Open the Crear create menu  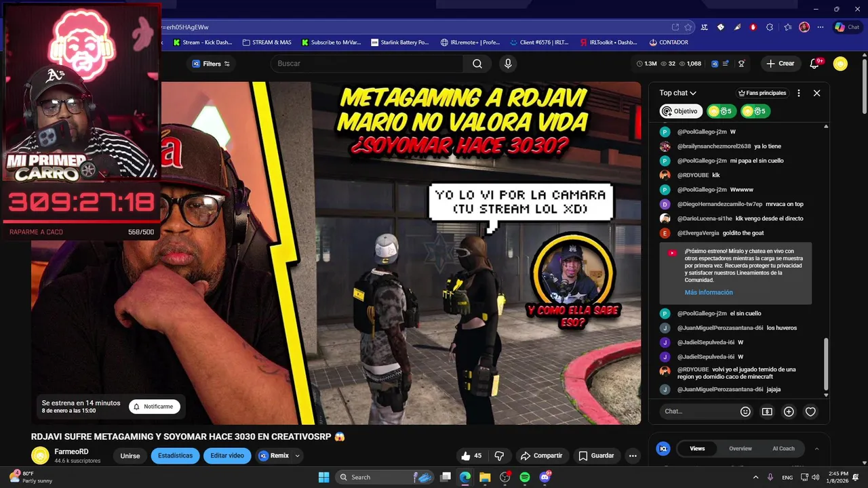pos(780,64)
